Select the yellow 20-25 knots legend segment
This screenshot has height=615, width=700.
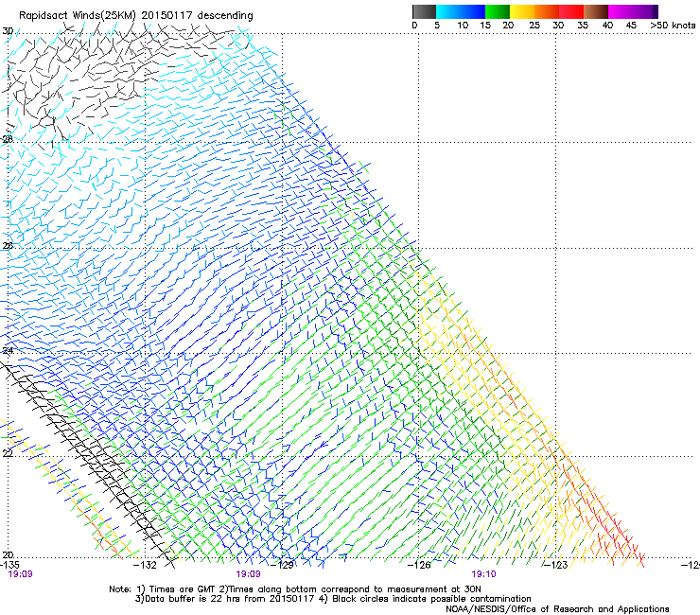click(522, 11)
